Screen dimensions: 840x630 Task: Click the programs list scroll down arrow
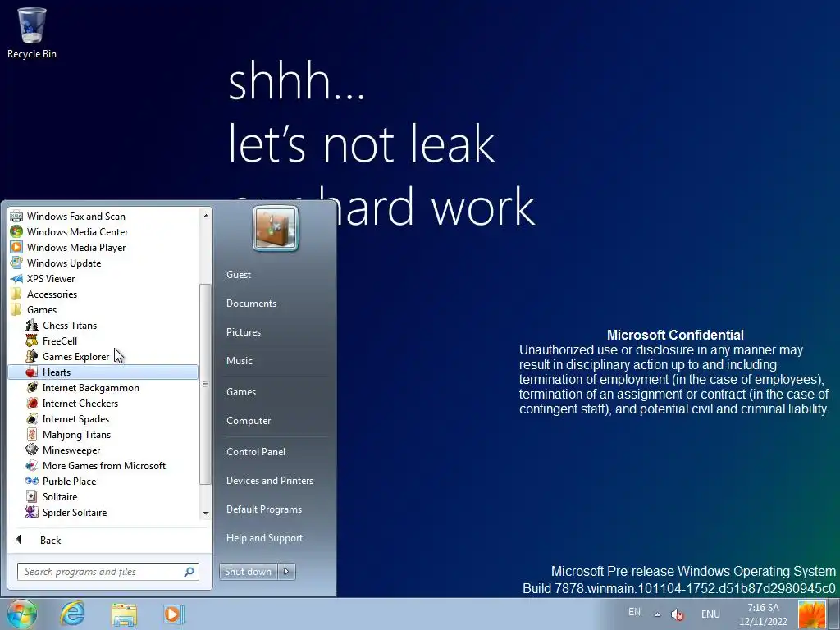[x=205, y=514]
